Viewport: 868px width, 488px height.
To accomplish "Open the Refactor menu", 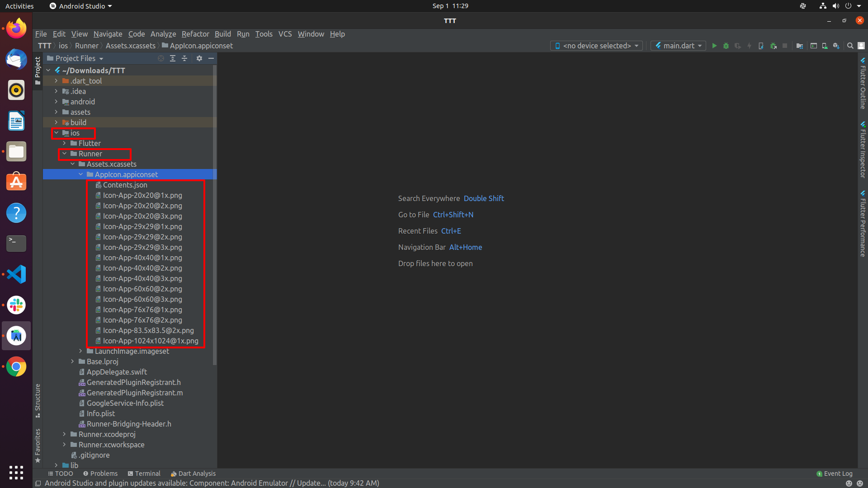I will (x=195, y=34).
